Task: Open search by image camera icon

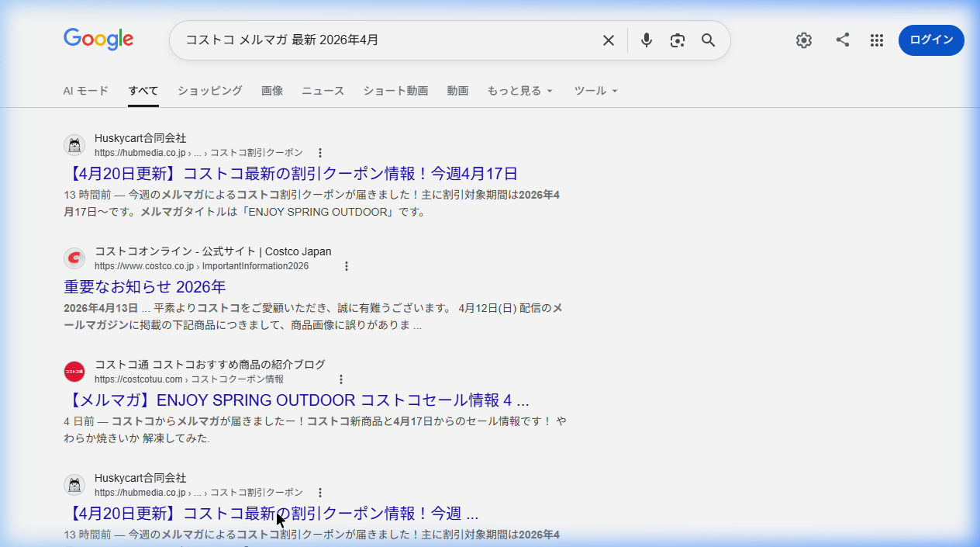Action: [678, 40]
